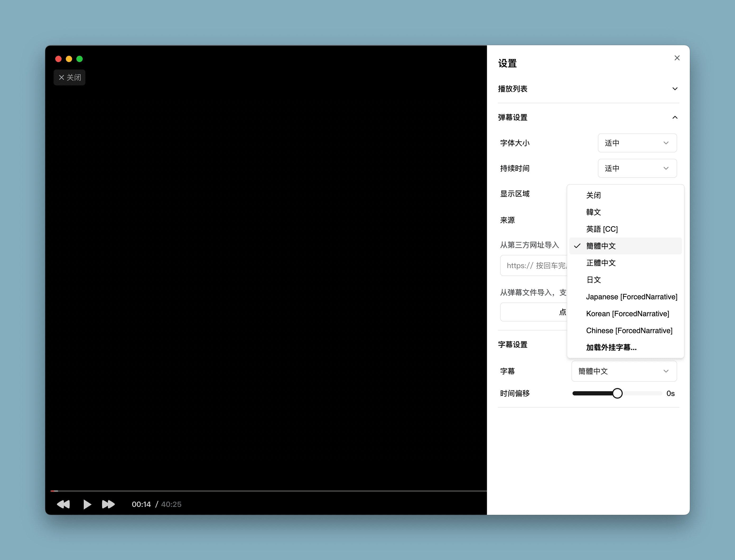This screenshot has height=560, width=735.
Task: Open the 字体大小 dropdown
Action: click(x=637, y=143)
